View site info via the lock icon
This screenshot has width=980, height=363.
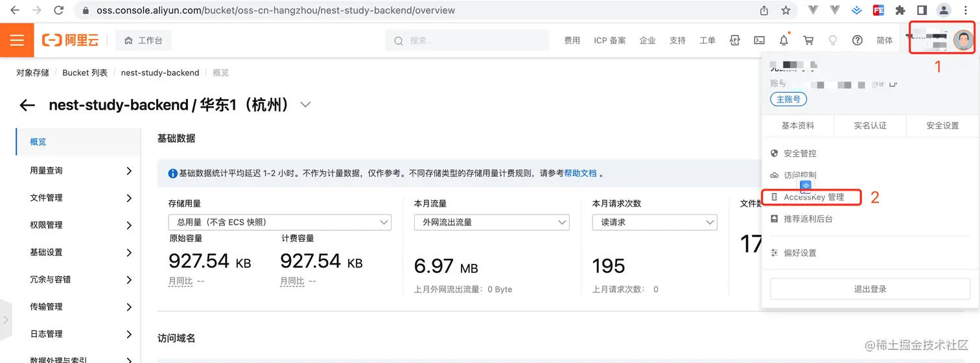tap(86, 10)
